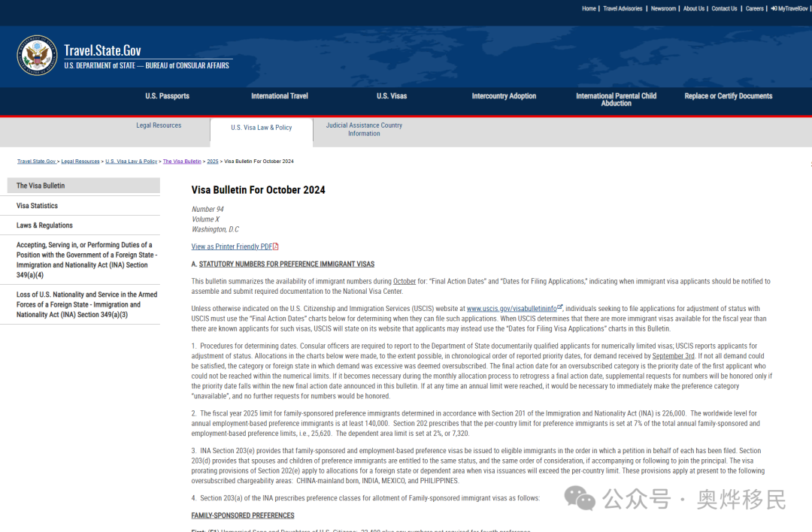This screenshot has width=812, height=532.
Task: Click The Visa Bulletin breadcrumb link
Action: point(182,162)
